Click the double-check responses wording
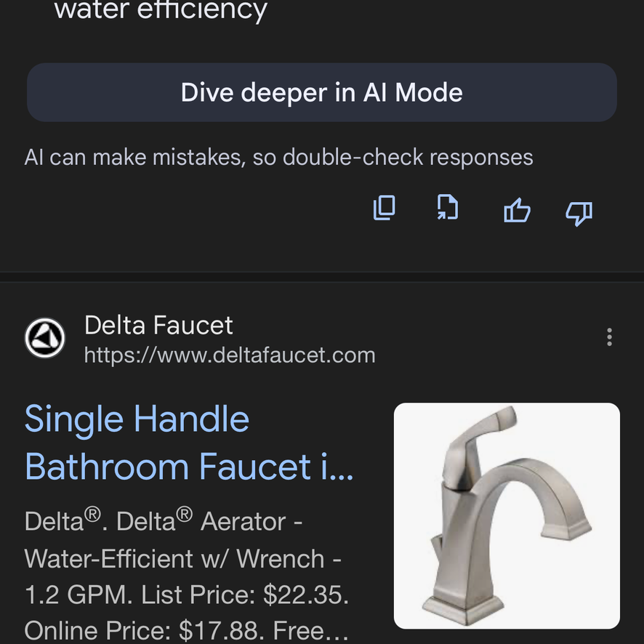 coord(408,157)
